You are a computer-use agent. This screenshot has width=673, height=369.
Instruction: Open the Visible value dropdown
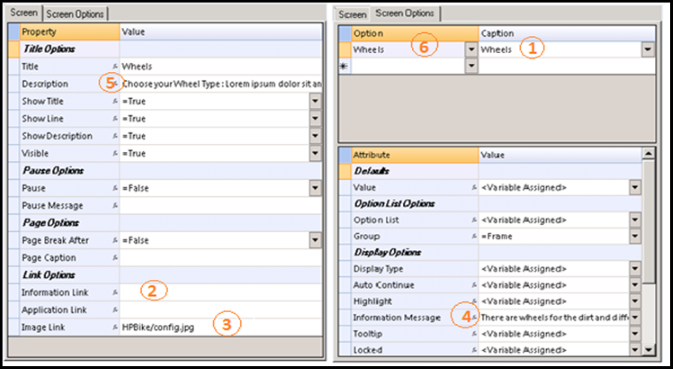click(x=315, y=153)
